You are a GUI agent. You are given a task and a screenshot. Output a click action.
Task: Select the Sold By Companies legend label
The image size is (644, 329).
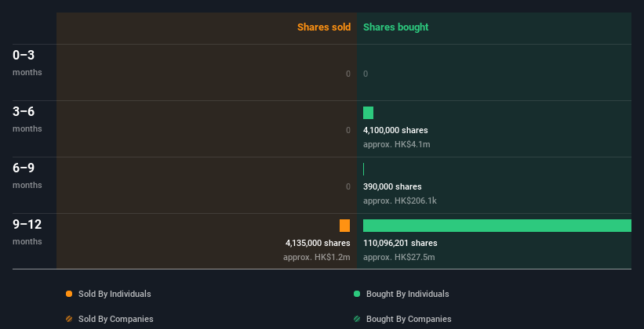click(116, 319)
